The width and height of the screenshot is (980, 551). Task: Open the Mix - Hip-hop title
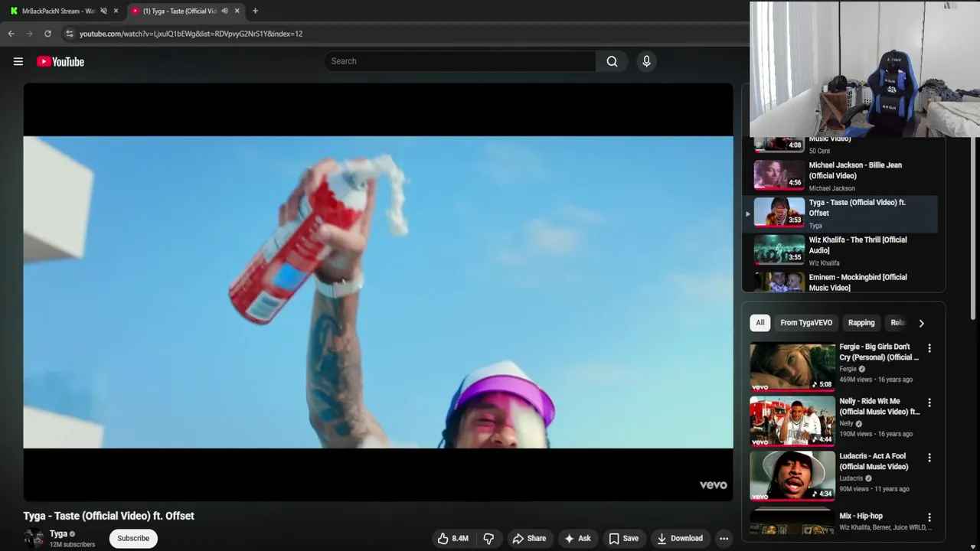click(861, 516)
